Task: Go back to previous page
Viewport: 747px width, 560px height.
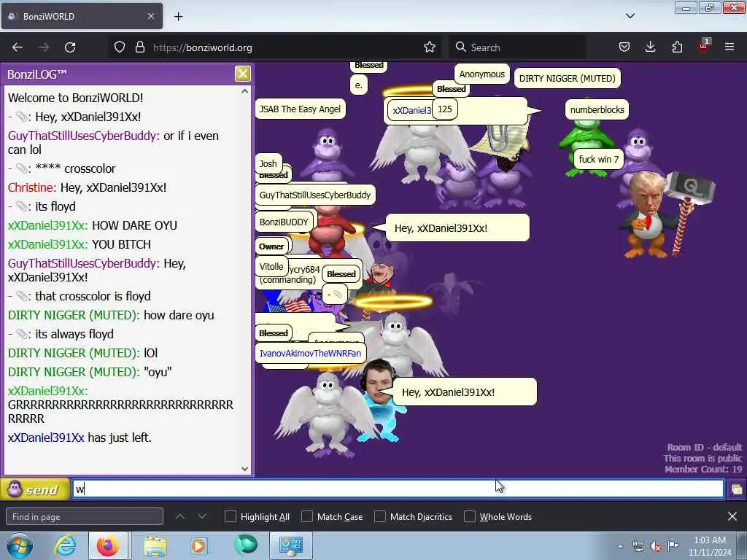Action: 18,47
